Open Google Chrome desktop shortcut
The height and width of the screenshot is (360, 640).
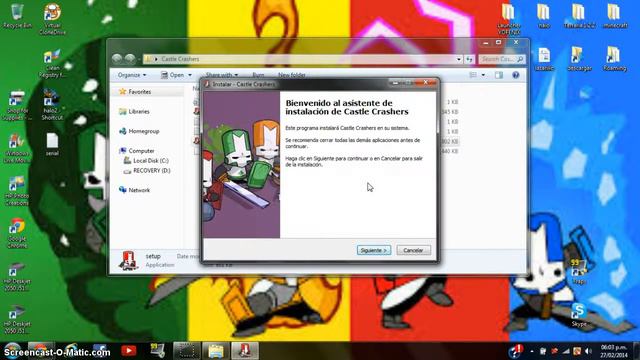[x=17, y=233]
